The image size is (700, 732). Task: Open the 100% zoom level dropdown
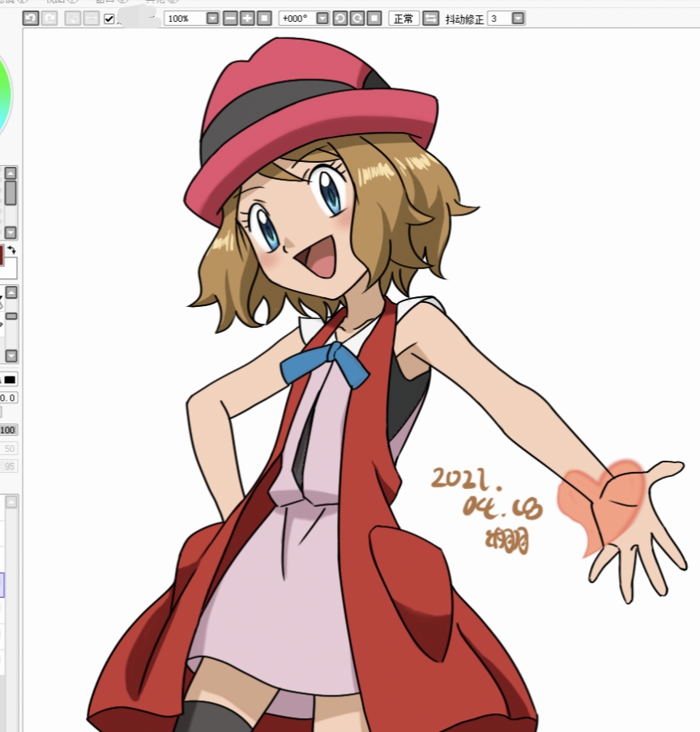212,18
